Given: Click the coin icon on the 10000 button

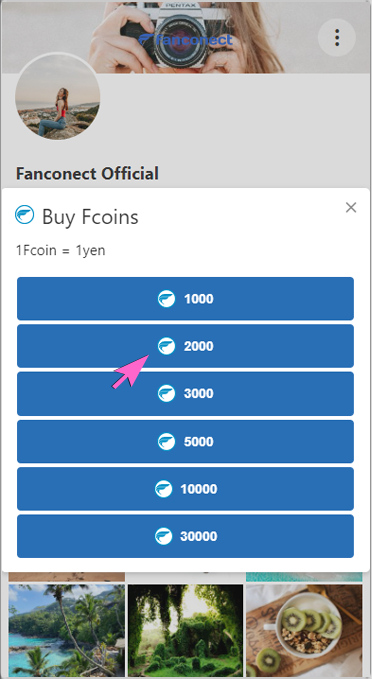Looking at the screenshot, I should tap(163, 489).
